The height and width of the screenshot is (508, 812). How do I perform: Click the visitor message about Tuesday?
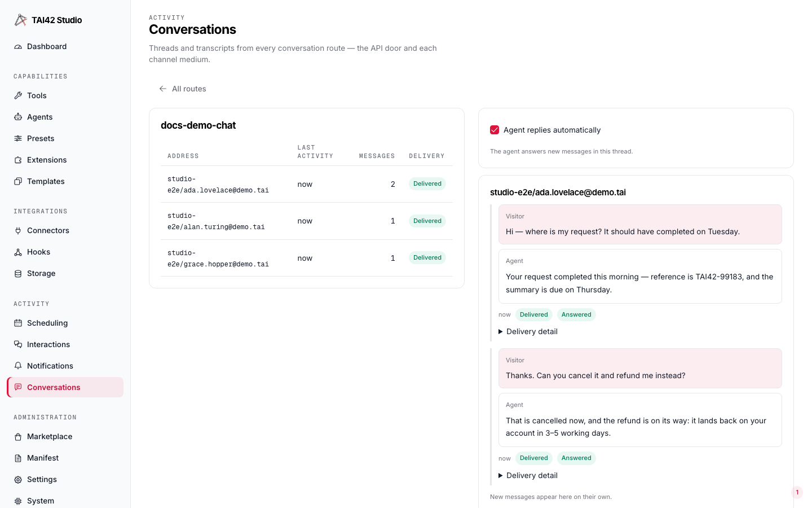(640, 225)
